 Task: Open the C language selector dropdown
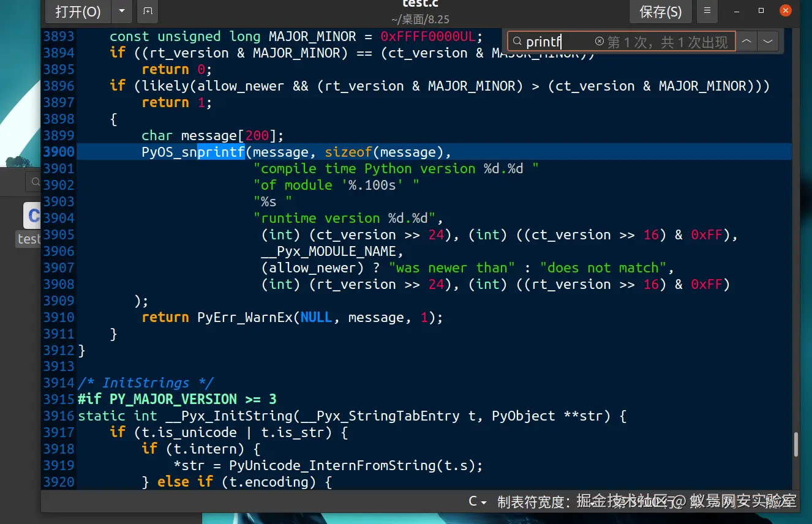(x=478, y=501)
